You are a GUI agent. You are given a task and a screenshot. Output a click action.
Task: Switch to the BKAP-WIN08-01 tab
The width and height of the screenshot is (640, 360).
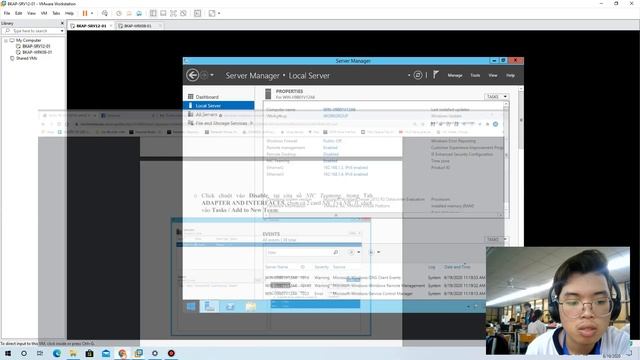(x=138, y=26)
